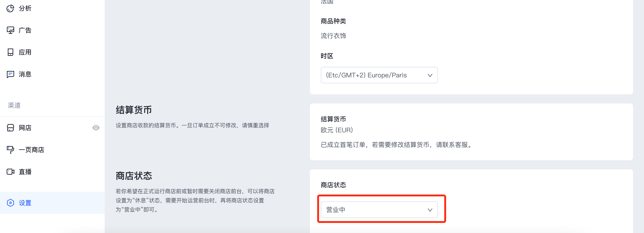Viewport: 644px width, 233px height.
Task: Click the chat bubble icon beside 消息
Action: coord(10,74)
